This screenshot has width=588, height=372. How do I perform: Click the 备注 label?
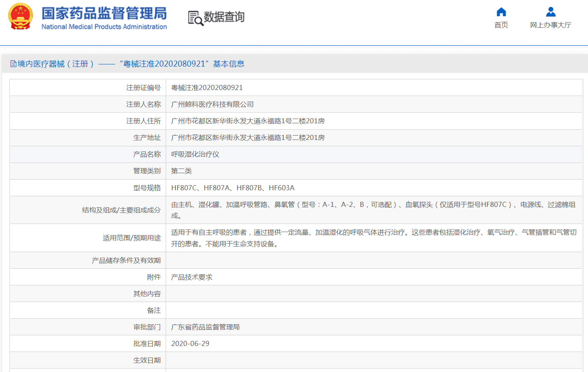point(154,311)
